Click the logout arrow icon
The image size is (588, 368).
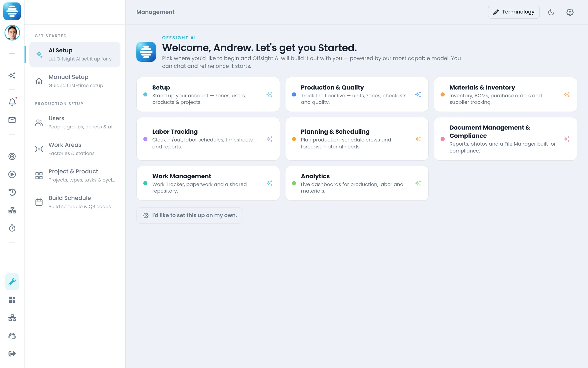coord(12,354)
